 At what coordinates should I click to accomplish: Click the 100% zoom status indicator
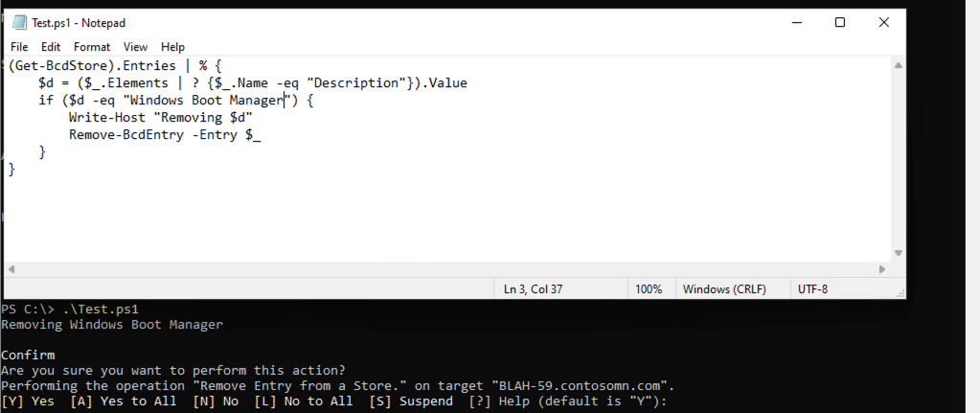(650, 288)
